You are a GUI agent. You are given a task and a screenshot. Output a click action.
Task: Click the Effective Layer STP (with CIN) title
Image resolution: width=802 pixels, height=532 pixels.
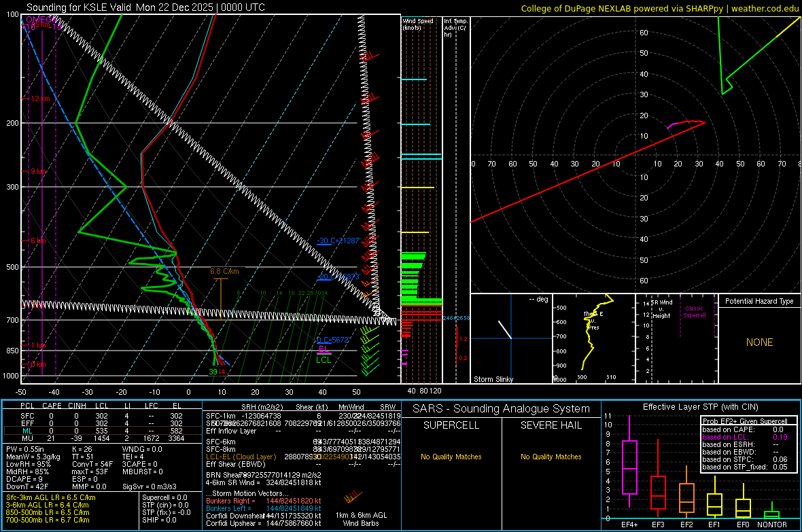(700, 407)
